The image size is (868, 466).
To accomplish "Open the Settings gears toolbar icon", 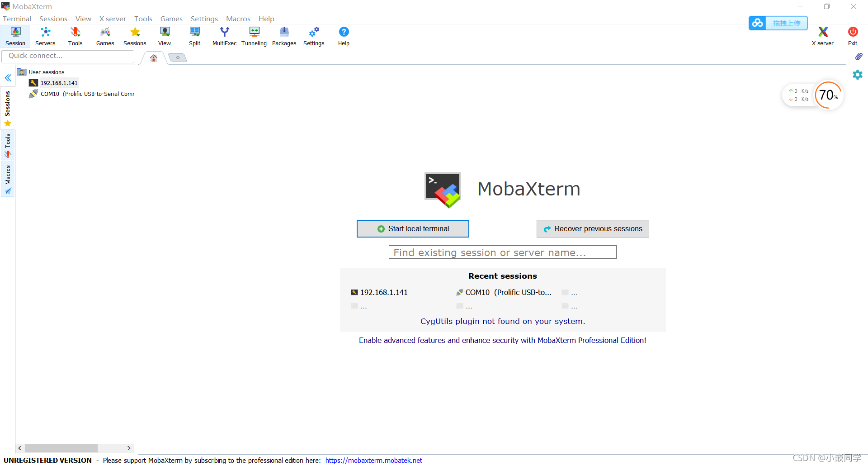I will (314, 36).
